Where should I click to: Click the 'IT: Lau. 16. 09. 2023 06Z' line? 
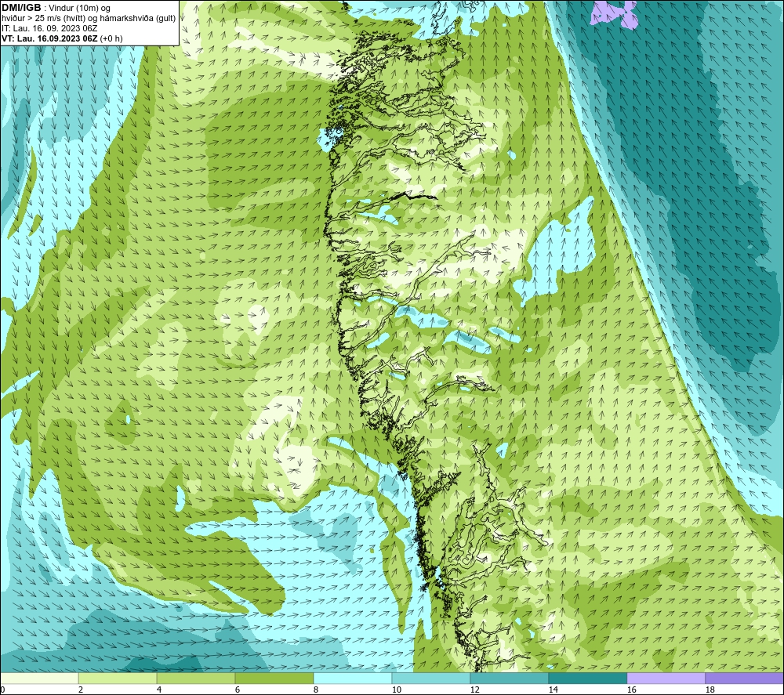pos(49,28)
